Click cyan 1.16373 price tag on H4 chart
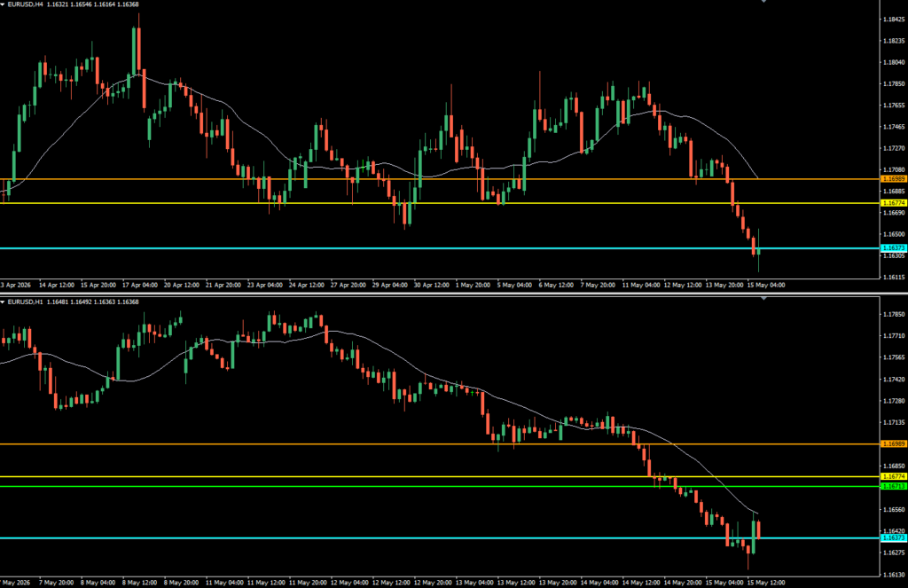Screen dimensions: 908x588 894,248
